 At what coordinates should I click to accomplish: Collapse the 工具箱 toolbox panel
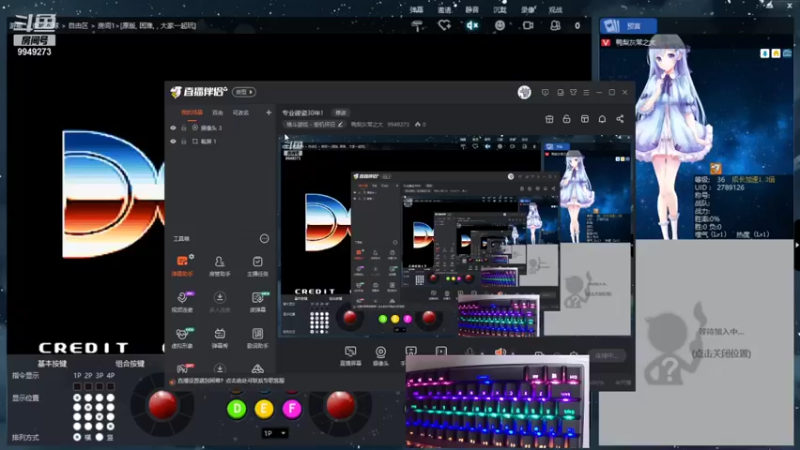pos(264,238)
